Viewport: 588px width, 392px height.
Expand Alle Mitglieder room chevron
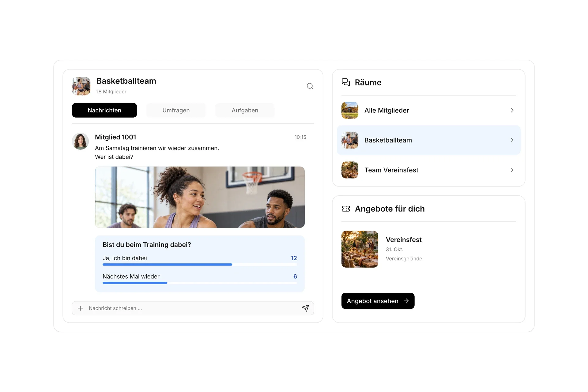click(x=512, y=110)
